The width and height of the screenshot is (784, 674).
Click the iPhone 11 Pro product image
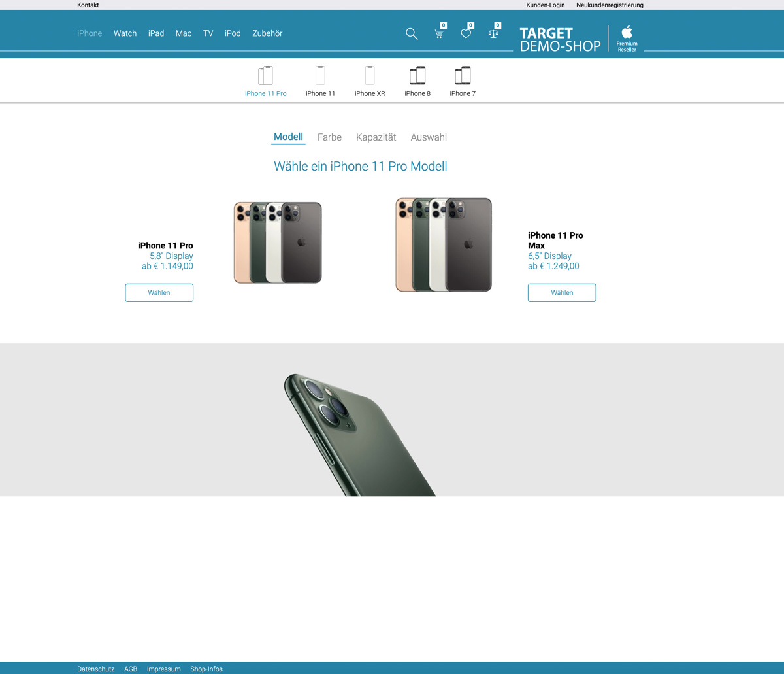278,243
